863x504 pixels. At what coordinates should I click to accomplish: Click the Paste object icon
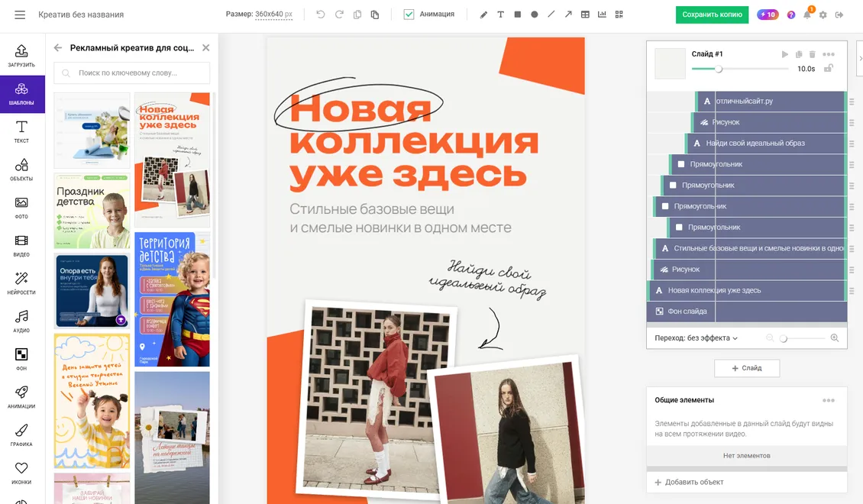pos(375,15)
